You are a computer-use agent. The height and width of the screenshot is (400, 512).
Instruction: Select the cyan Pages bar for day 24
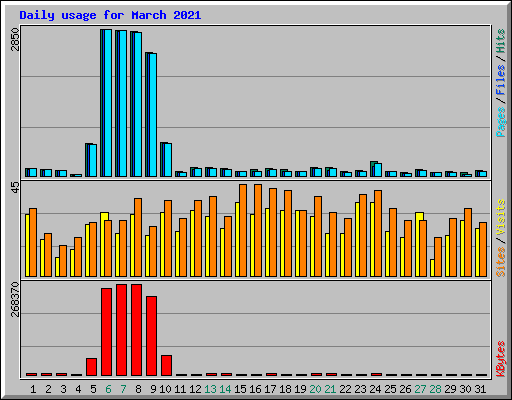pyautogui.click(x=378, y=170)
